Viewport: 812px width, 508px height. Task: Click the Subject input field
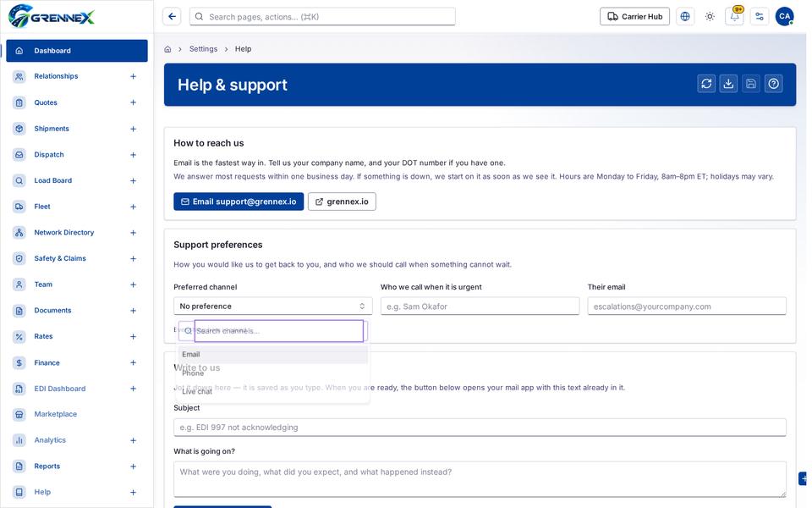click(x=480, y=428)
